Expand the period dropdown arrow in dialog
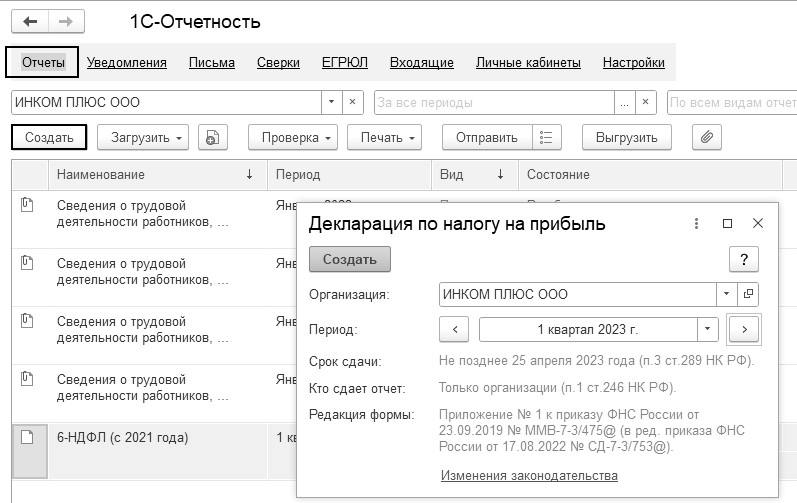 708,329
